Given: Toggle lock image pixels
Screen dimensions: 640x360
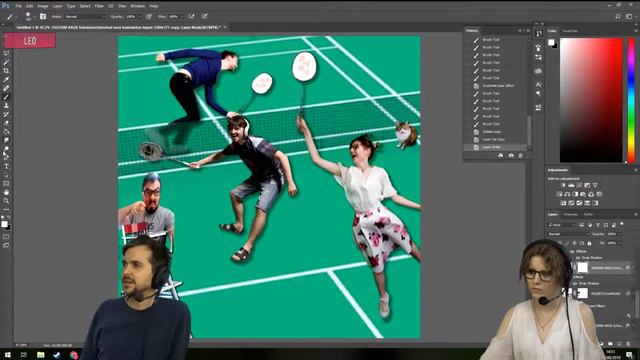Looking at the screenshot, I should pos(567,243).
